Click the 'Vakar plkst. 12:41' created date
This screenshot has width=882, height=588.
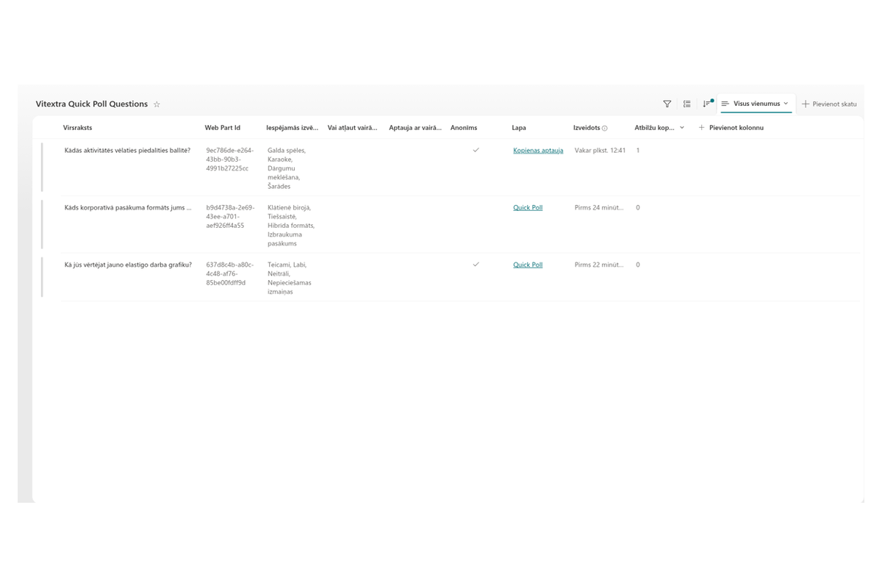coord(600,151)
